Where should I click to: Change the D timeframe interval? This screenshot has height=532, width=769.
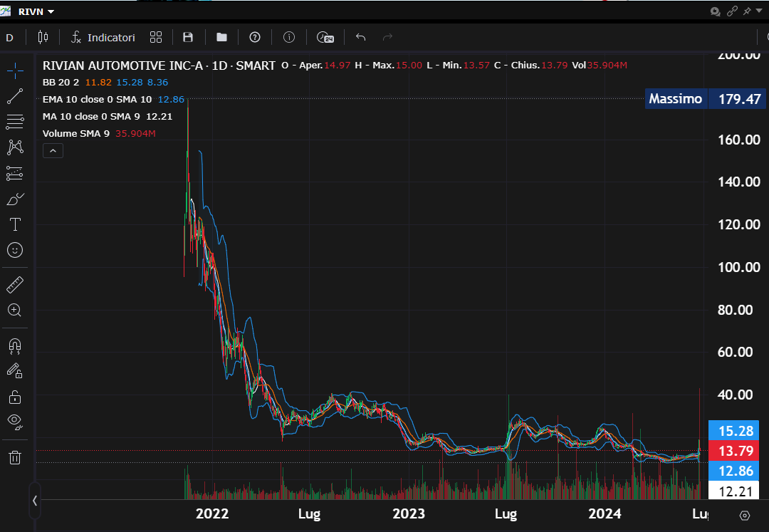[x=9, y=37]
